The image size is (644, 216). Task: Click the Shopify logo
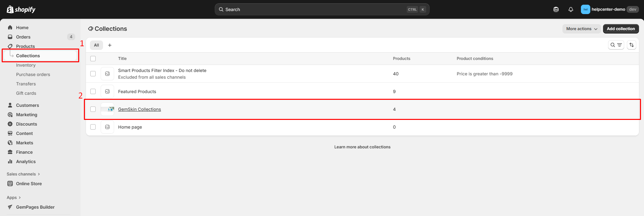point(21,9)
